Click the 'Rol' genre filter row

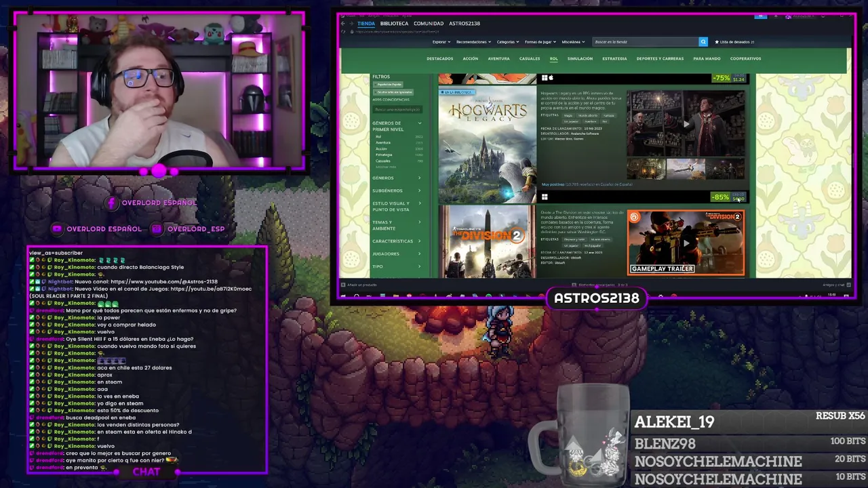pyautogui.click(x=399, y=137)
